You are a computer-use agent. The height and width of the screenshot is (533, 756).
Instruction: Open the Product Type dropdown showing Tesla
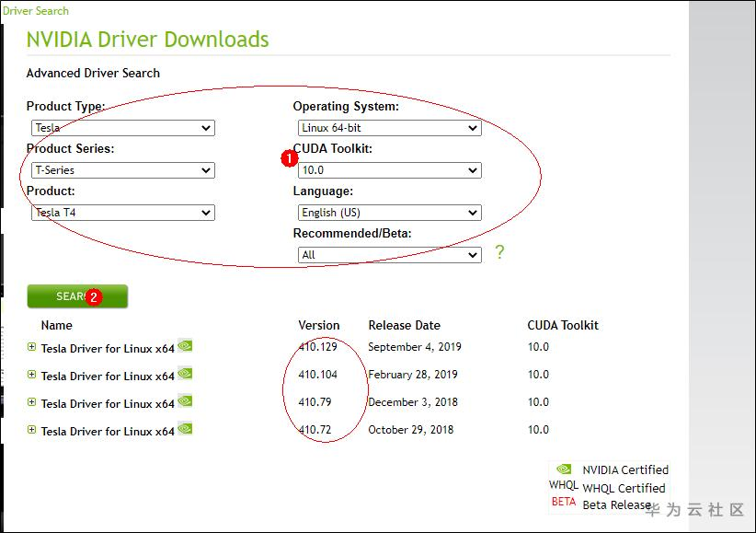[x=123, y=128]
